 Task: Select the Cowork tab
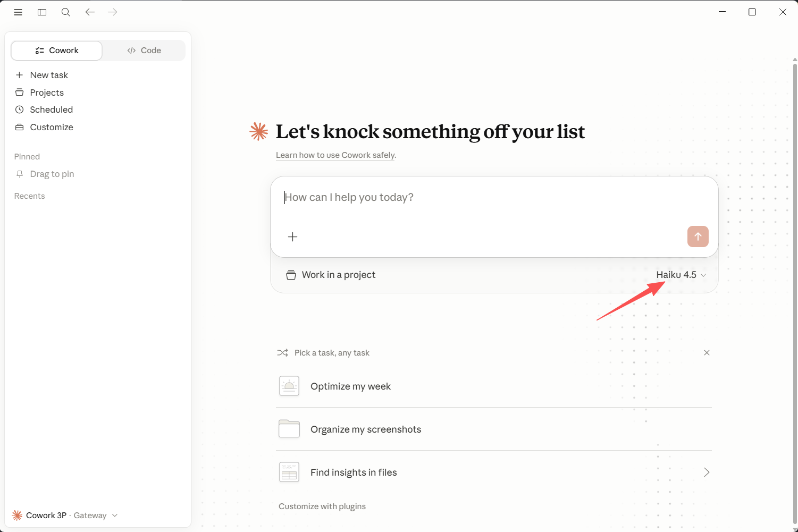click(57, 50)
